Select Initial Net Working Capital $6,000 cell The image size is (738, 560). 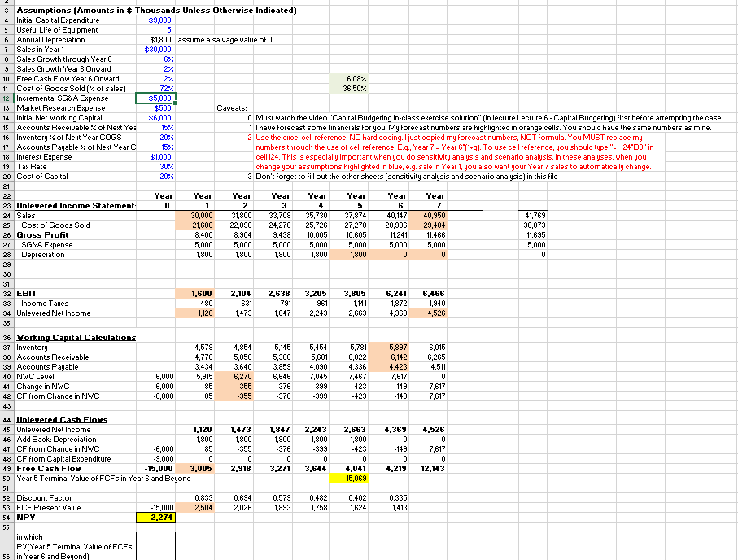155,118
